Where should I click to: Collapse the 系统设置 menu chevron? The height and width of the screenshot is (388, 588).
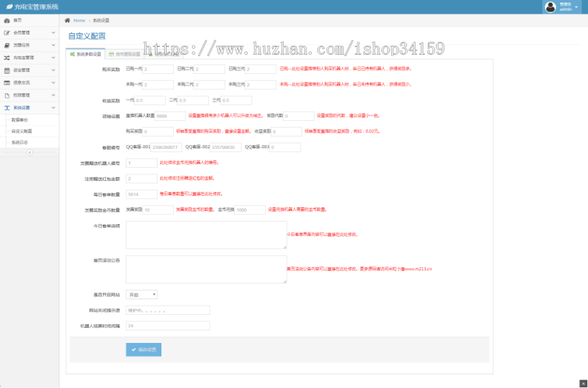[x=54, y=108]
